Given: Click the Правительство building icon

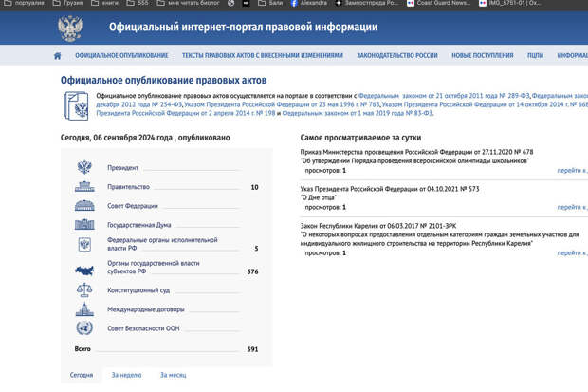Looking at the screenshot, I should coord(84,186).
